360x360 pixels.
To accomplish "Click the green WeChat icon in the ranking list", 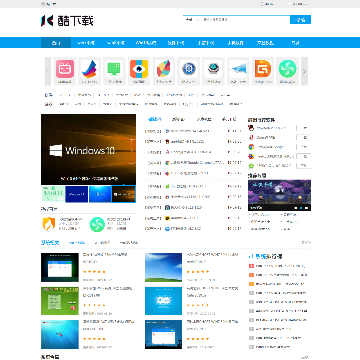I will click(251, 165).
